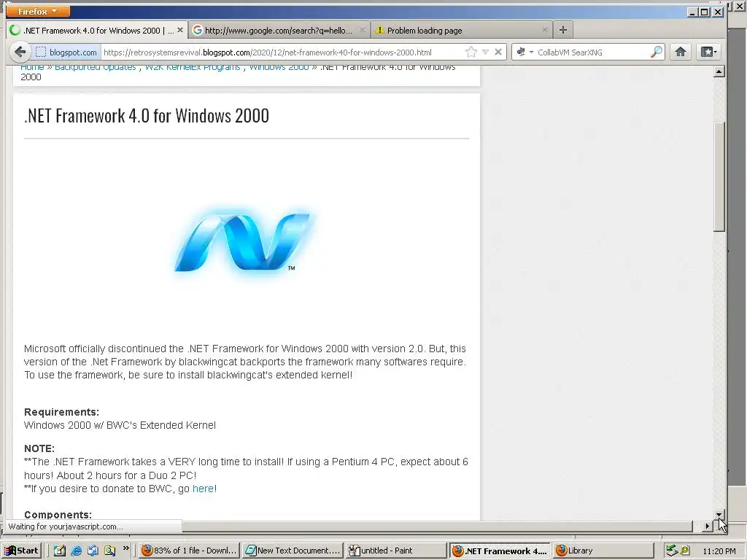Stop loading the page with X

tap(498, 52)
